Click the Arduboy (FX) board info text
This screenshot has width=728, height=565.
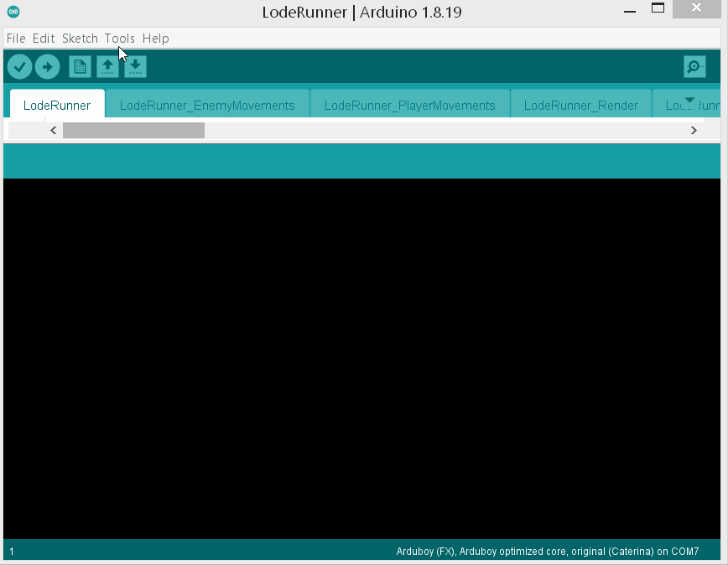548,552
